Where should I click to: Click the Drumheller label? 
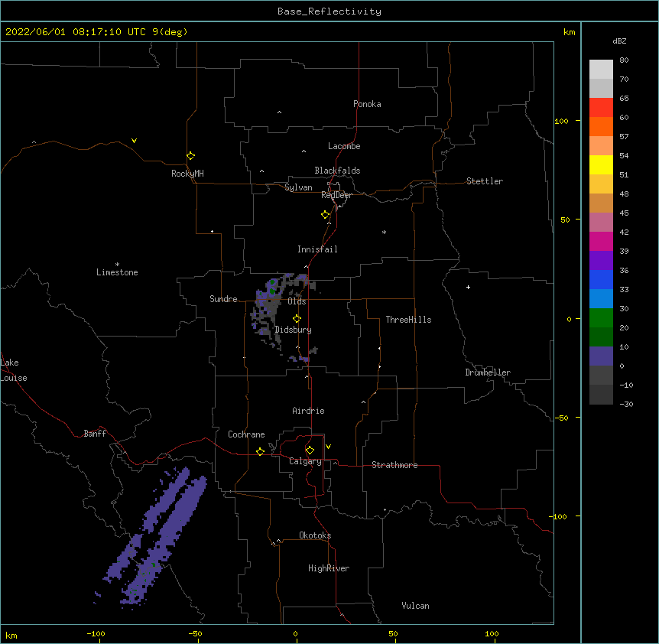(x=488, y=372)
